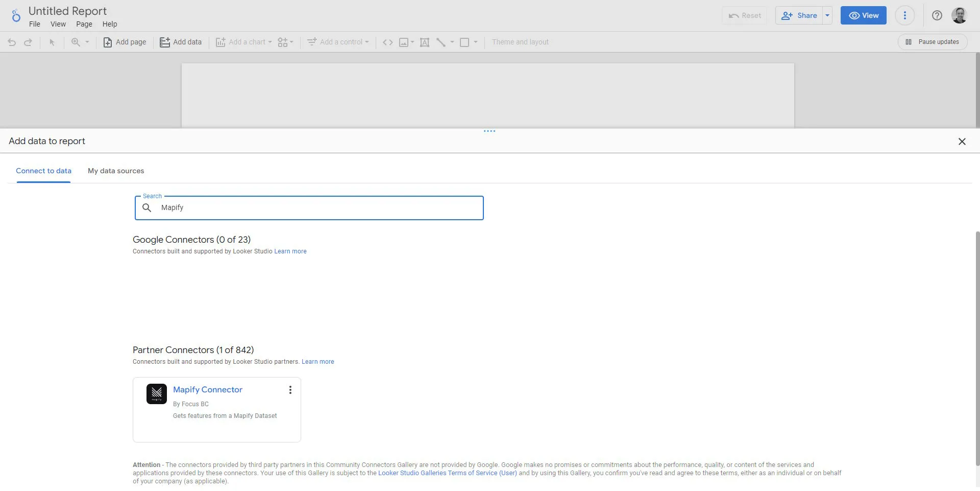
Task: Expand the Share options dropdown arrow
Action: click(x=827, y=15)
